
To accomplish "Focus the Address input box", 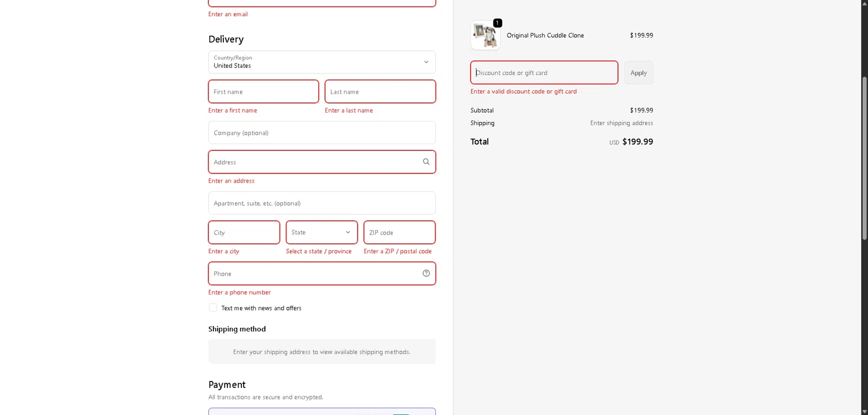I will tap(312, 162).
